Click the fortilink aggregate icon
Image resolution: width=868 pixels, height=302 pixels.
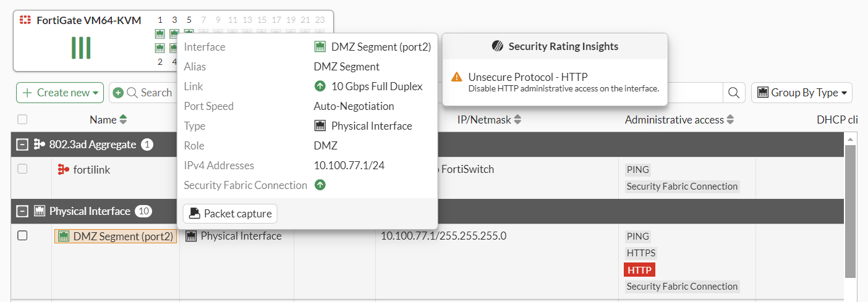click(63, 169)
